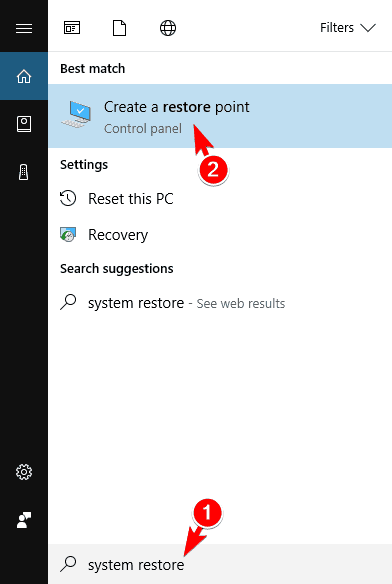The height and width of the screenshot is (584, 392).
Task: Click the Reset this PC clock icon
Action: pos(68,198)
